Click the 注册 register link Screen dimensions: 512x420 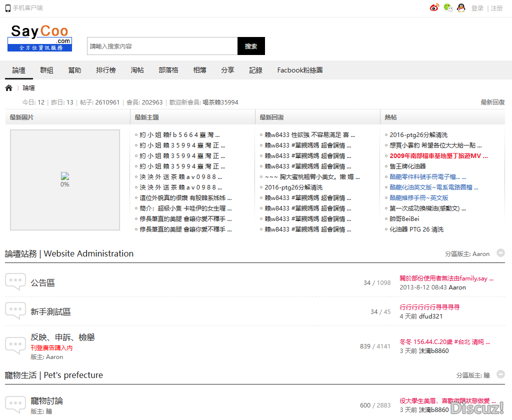click(x=496, y=8)
